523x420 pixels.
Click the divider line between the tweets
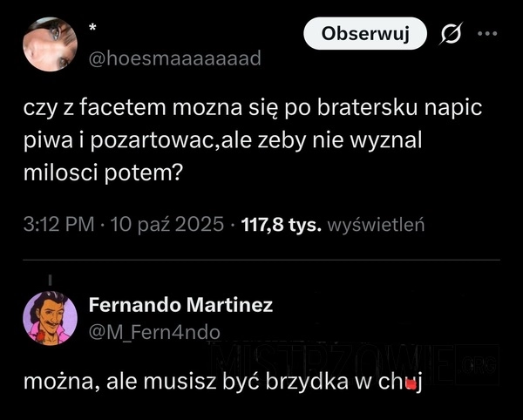coord(261,259)
